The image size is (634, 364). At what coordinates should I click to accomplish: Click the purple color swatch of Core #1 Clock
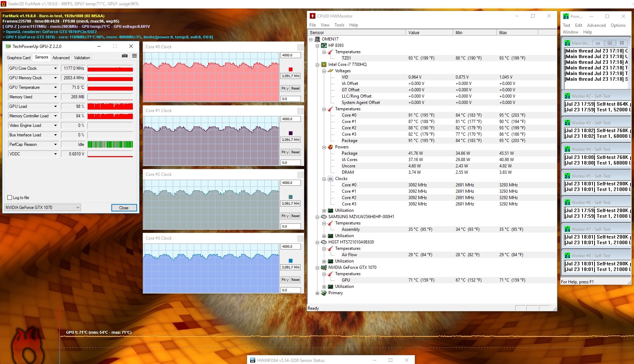(291, 133)
